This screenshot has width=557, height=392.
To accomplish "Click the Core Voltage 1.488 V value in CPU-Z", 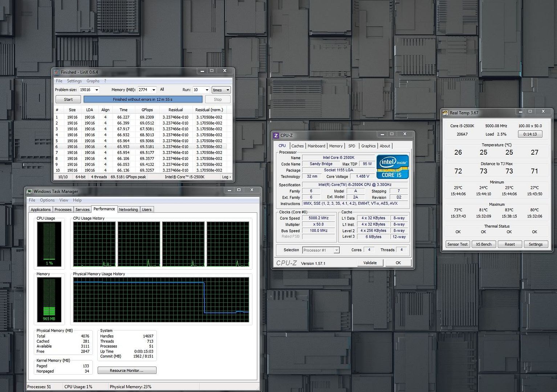I will 363,176.
